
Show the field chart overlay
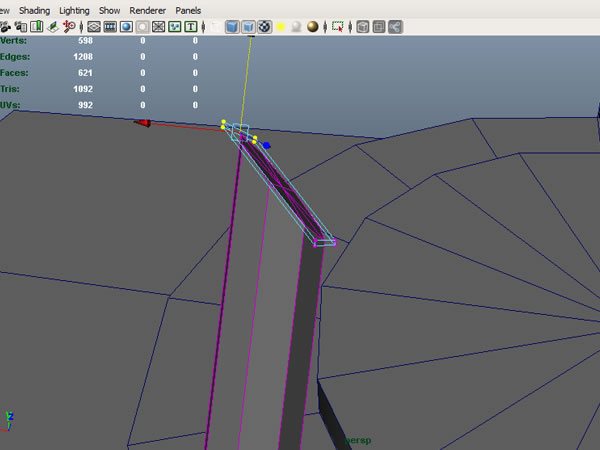click(x=158, y=27)
